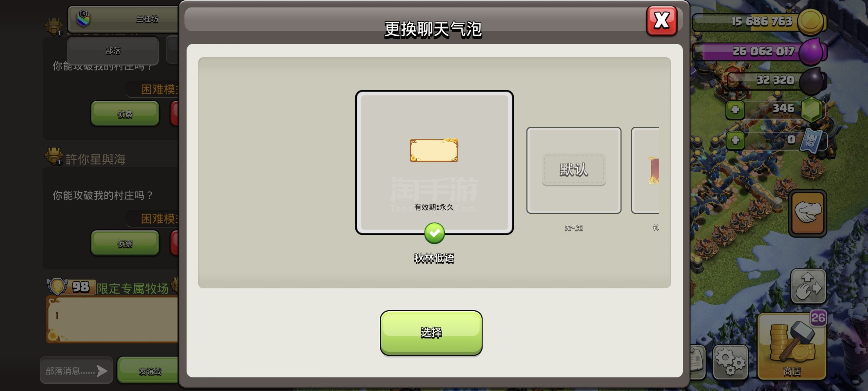Click the plus button beside raid medals
868x391 pixels.
coord(735,140)
